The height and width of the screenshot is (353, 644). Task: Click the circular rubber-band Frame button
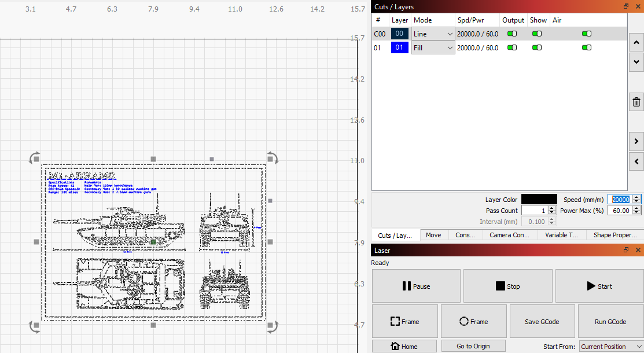point(473,321)
